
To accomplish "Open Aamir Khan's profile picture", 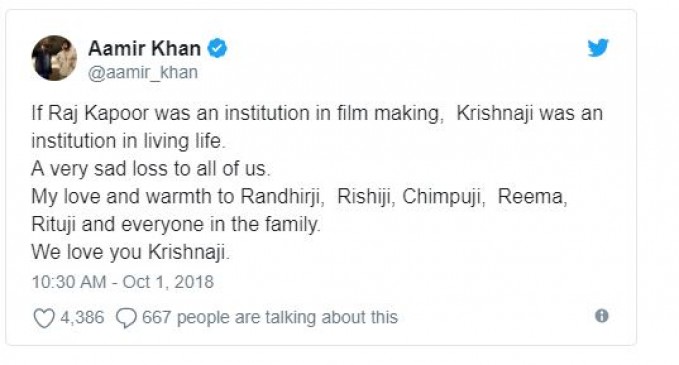I will point(54,58).
